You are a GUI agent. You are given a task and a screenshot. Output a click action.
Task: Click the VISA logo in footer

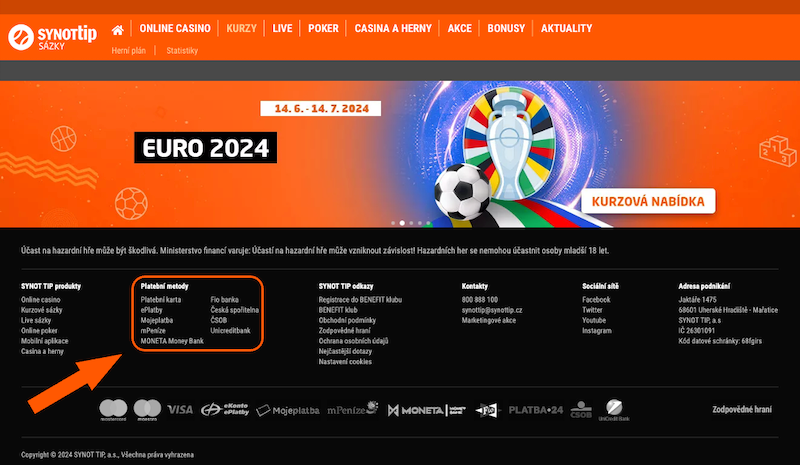coord(180,409)
